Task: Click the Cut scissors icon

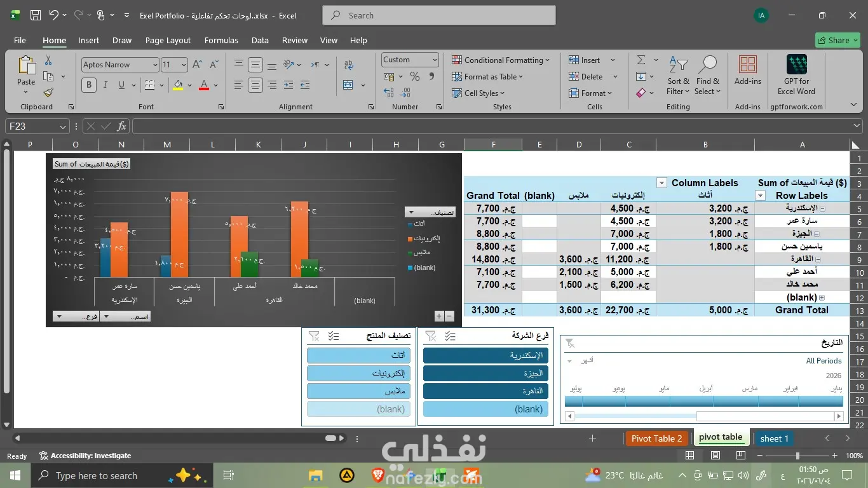Action: coord(48,60)
